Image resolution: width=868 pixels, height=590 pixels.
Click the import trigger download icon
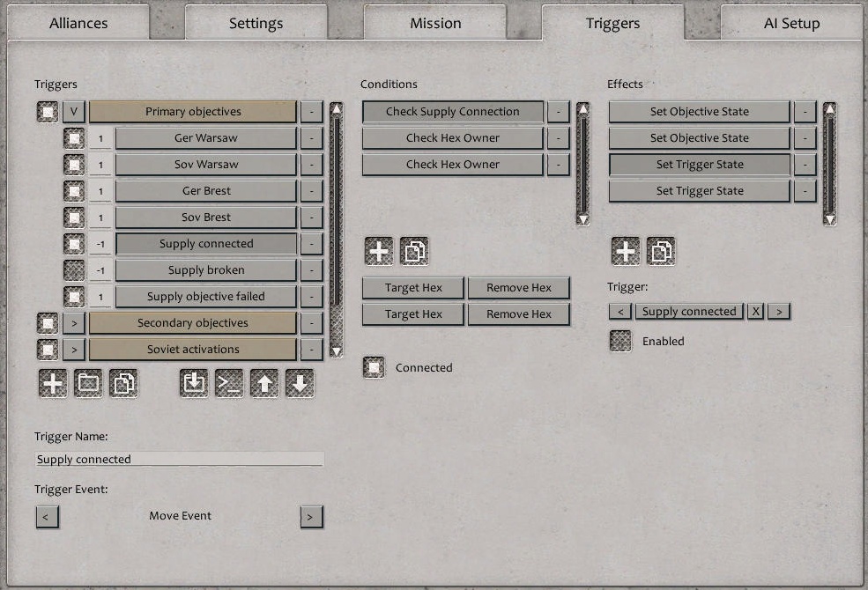194,383
